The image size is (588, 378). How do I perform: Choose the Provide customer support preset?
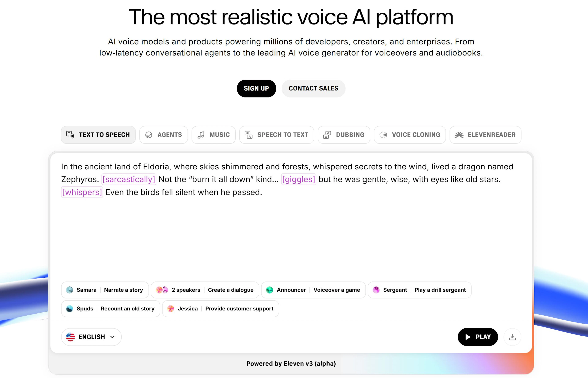click(x=239, y=309)
